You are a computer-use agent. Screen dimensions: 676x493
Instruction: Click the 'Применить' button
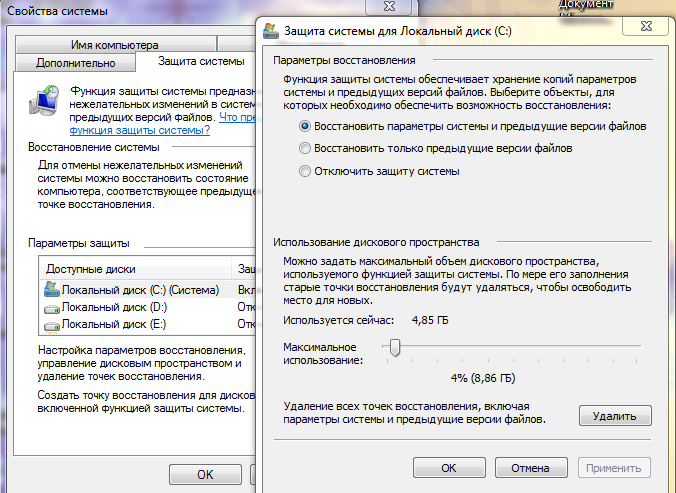[614, 468]
